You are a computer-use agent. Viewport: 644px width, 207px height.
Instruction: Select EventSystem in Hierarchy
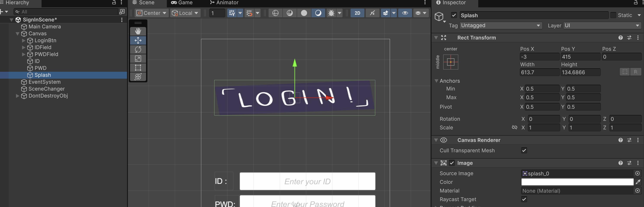click(x=45, y=82)
